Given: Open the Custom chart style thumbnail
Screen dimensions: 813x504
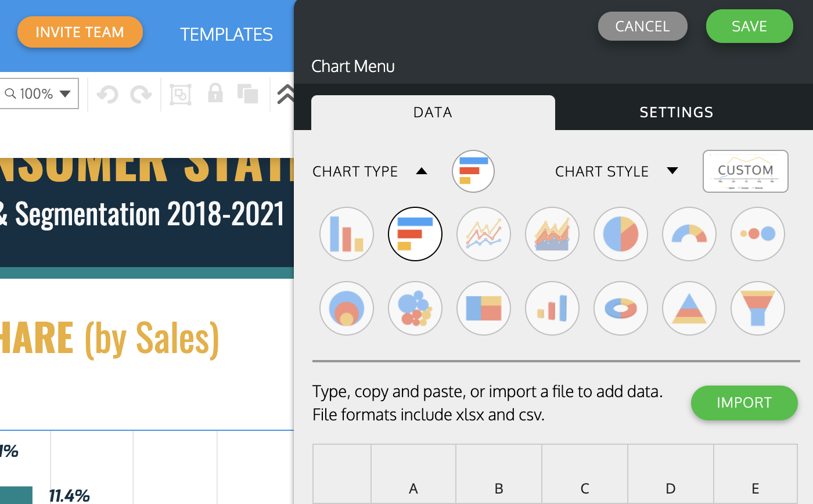Looking at the screenshot, I should (746, 171).
